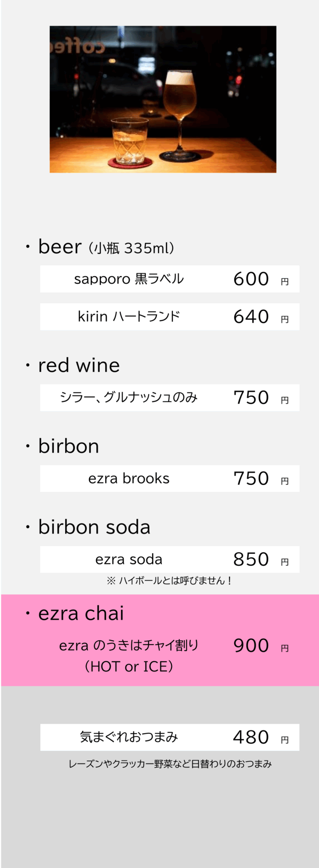
Task: Click the red wine heading
Action: point(79,365)
